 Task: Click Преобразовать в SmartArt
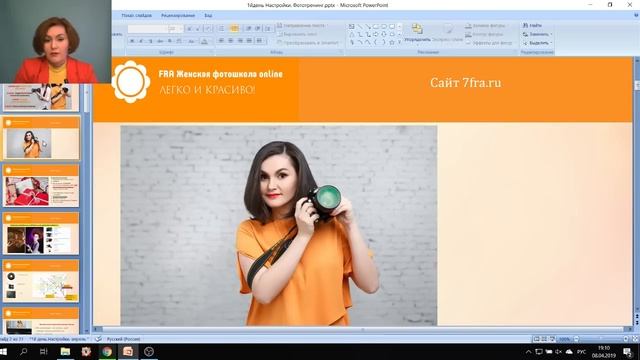click(309, 42)
